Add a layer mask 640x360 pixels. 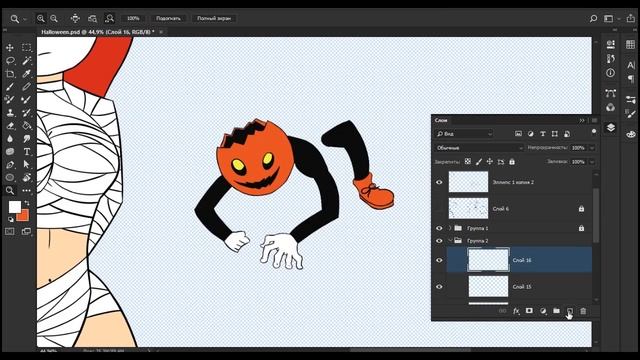click(x=529, y=311)
